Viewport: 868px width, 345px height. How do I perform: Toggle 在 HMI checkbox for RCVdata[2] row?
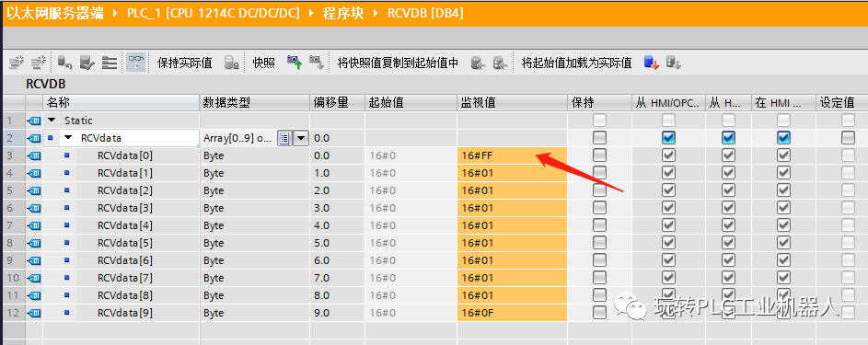click(783, 190)
